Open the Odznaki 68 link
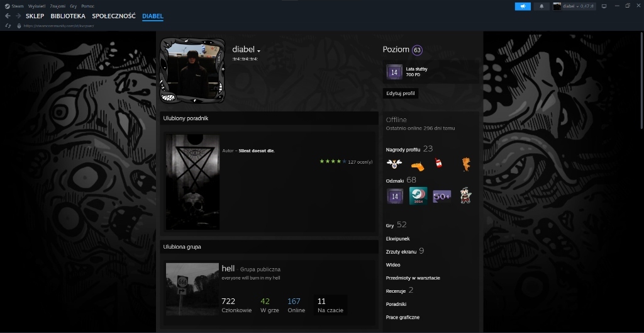The height and width of the screenshot is (333, 644). pyautogui.click(x=401, y=180)
